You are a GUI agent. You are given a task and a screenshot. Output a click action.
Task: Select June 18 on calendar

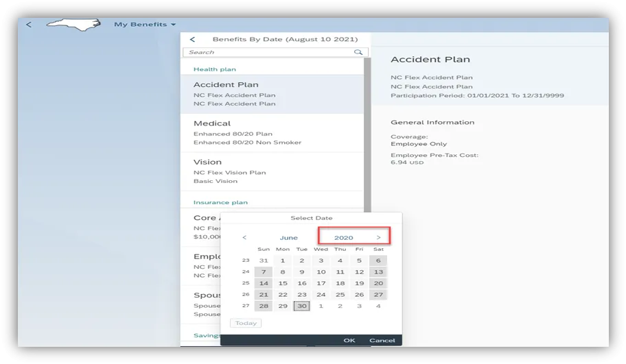pos(340,283)
